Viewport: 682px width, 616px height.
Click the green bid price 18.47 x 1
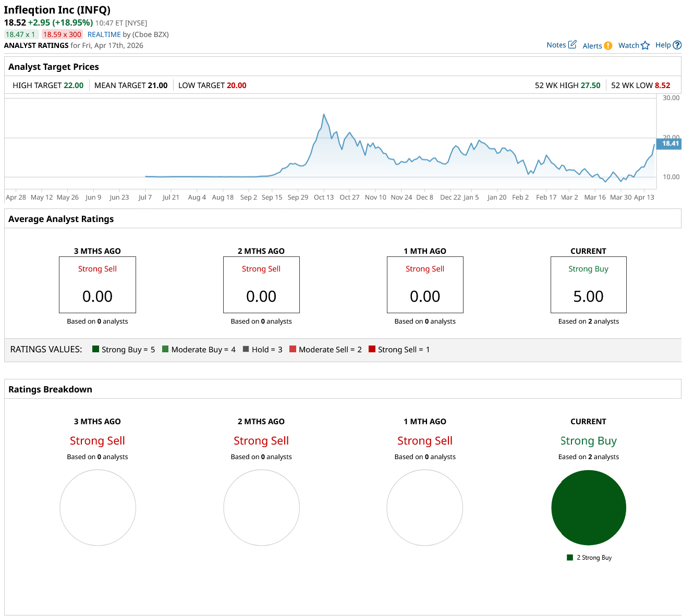(x=21, y=34)
